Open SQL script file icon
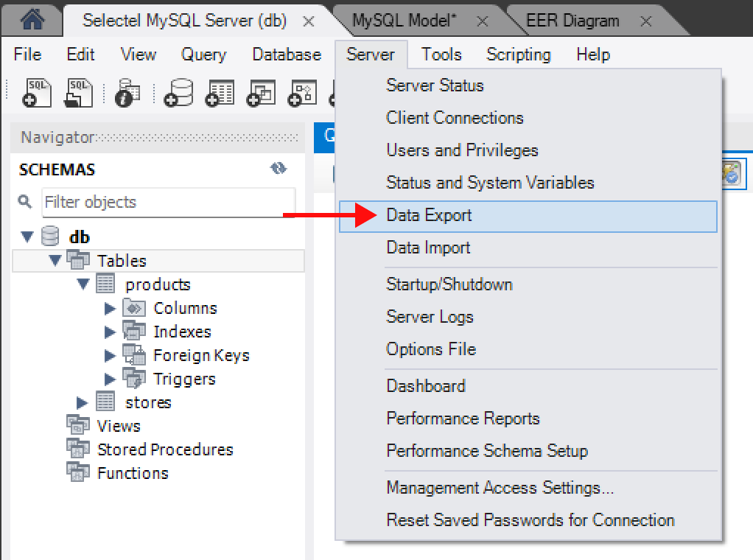This screenshot has width=753, height=560. (x=78, y=93)
